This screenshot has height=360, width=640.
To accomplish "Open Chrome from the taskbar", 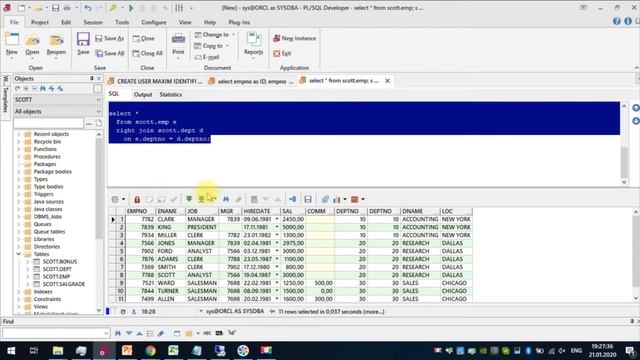I will coord(151,351).
